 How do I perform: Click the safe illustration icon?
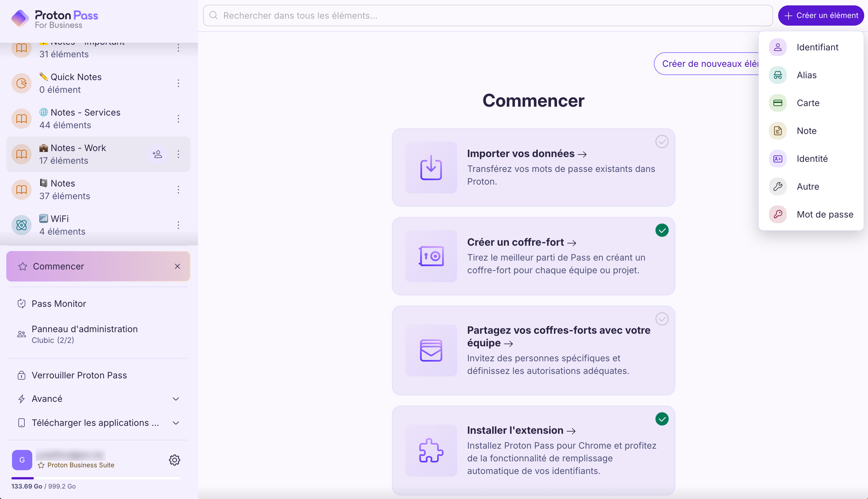pos(431,256)
